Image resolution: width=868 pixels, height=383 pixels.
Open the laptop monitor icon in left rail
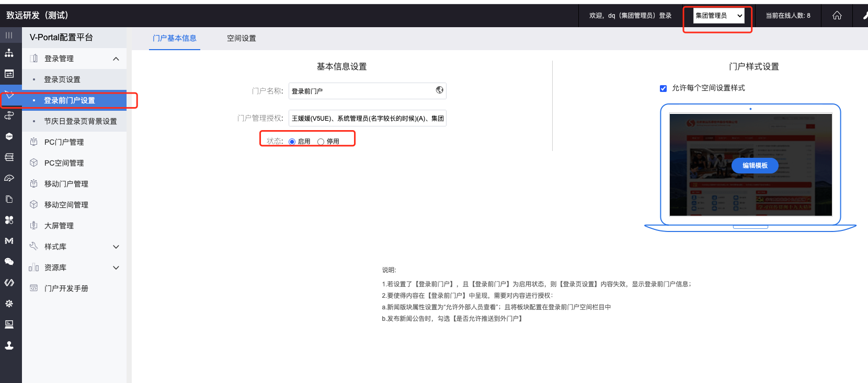(x=9, y=324)
